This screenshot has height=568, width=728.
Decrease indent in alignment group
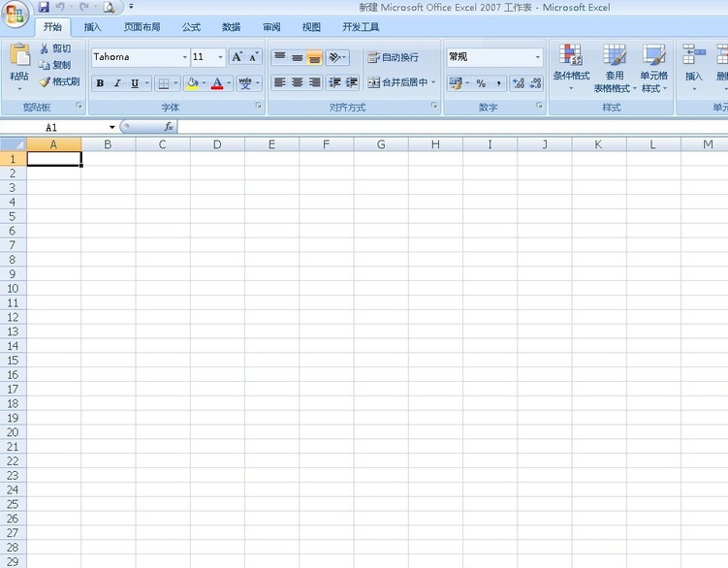coord(334,82)
